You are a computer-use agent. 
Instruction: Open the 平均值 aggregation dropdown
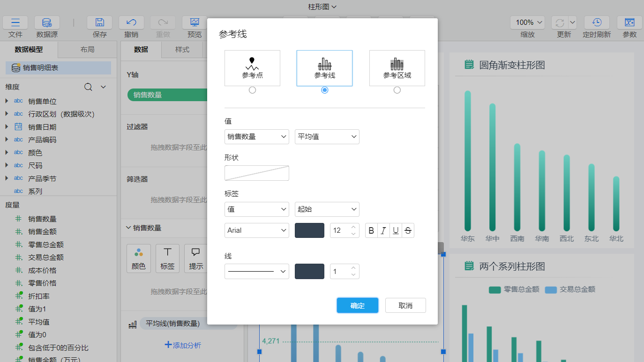[327, 136]
